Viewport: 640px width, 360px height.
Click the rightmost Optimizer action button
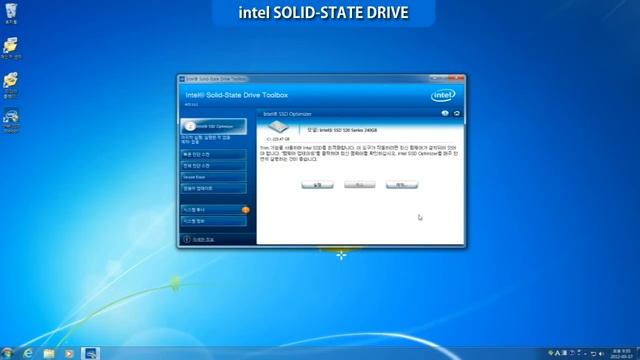point(402,185)
